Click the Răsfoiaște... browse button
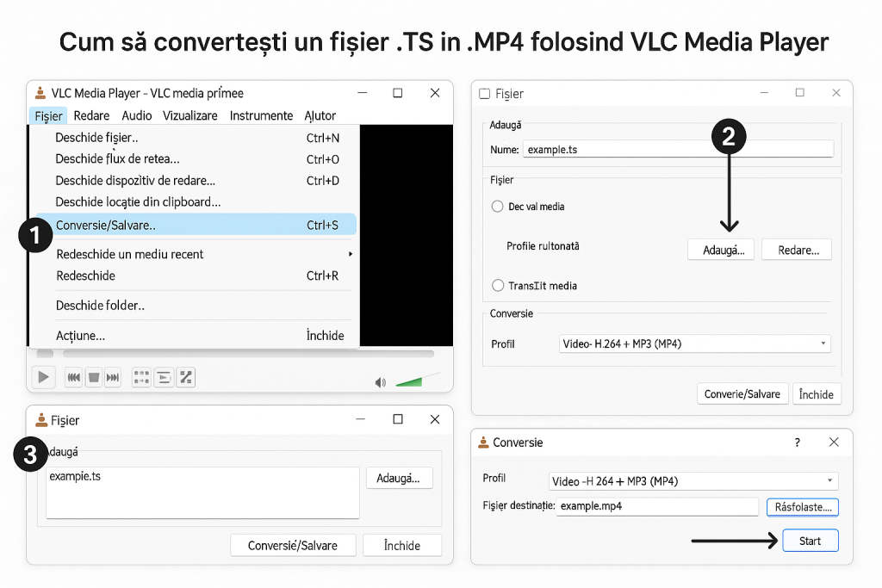The width and height of the screenshot is (882, 588). [x=803, y=507]
